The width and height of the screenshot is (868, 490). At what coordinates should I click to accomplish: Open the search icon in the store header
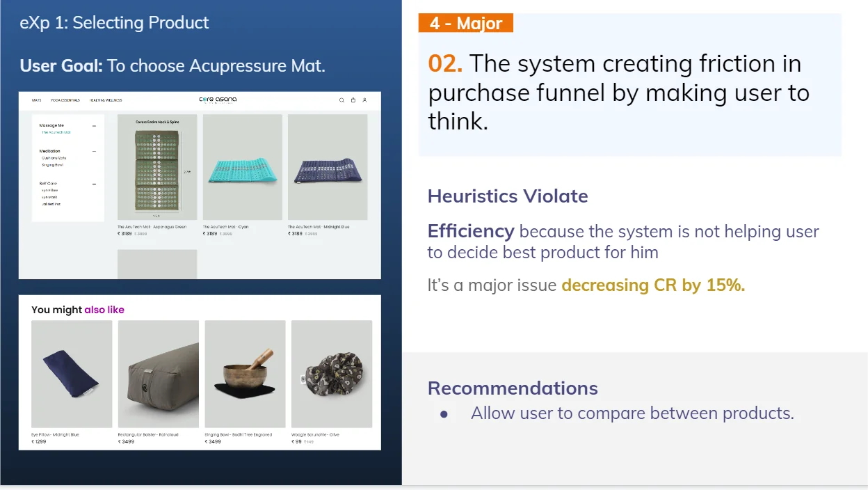point(341,100)
